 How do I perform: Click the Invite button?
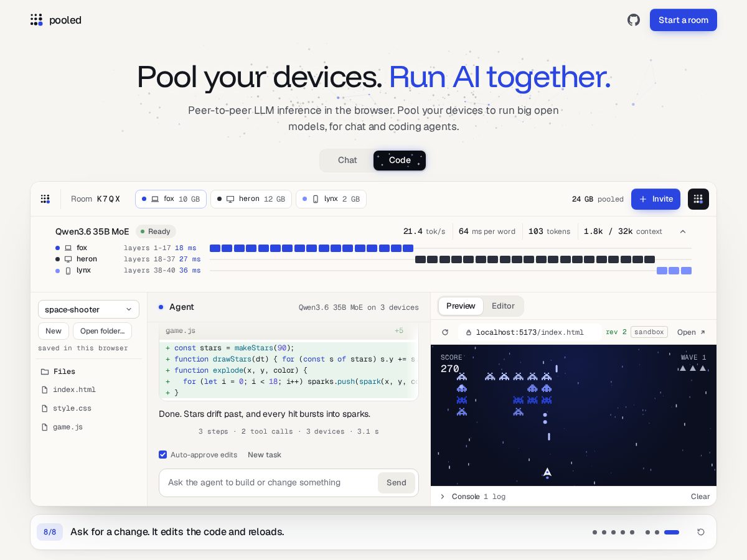coord(655,199)
